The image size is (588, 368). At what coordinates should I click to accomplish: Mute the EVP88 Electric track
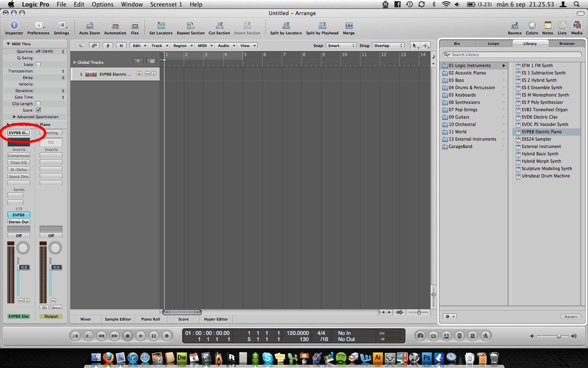pyautogui.click(x=148, y=74)
